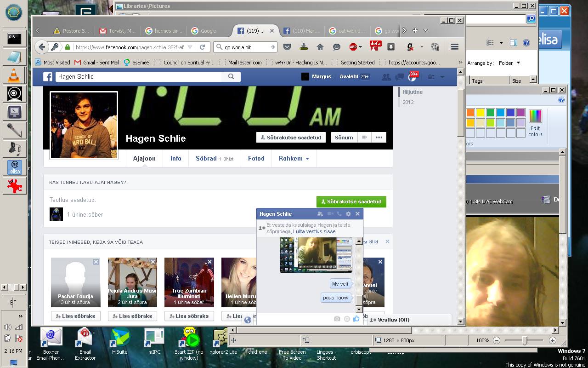Dismiss the Pachar Foudja suggestion card
This screenshot has width=588, height=368.
pos(96,262)
